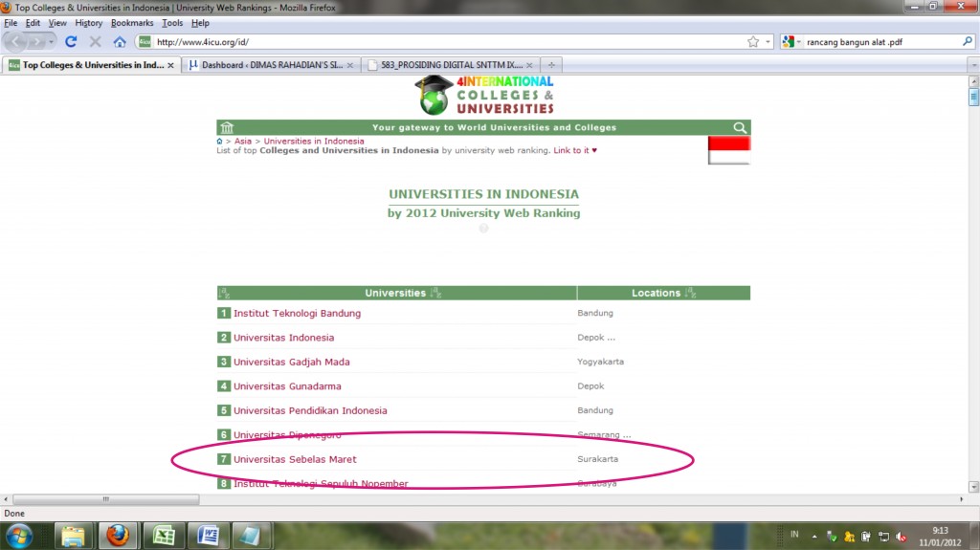Open the File menu
This screenshot has height=550, width=980.
click(11, 23)
